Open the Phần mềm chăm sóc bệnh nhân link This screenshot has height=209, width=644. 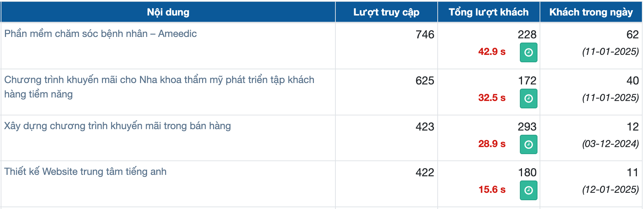101,34
